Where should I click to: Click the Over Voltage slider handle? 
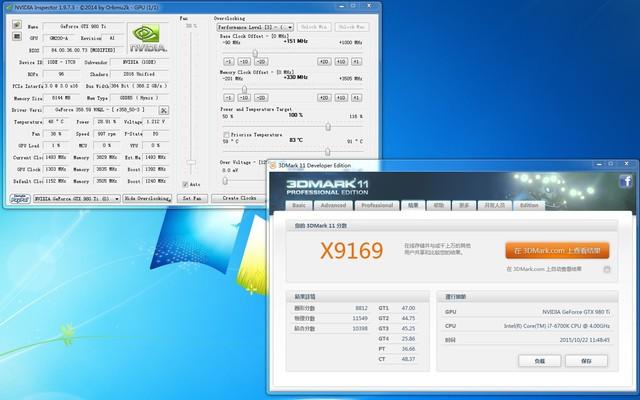[225, 180]
